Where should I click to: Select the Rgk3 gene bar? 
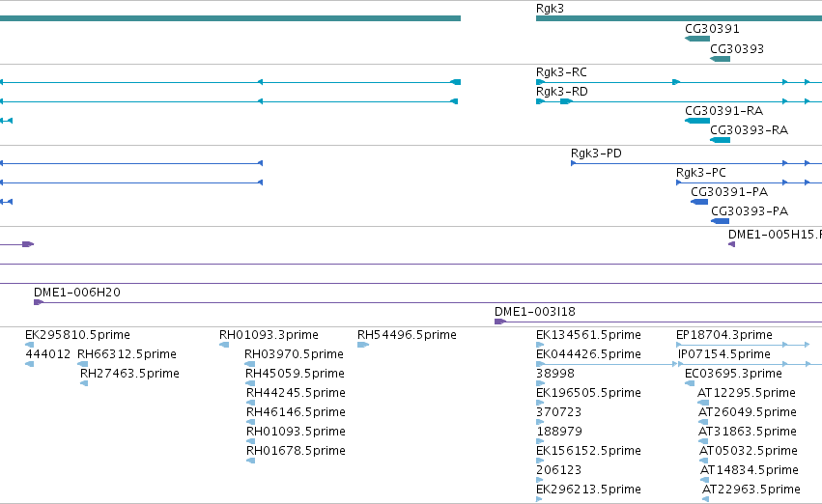pyautogui.click(x=679, y=18)
